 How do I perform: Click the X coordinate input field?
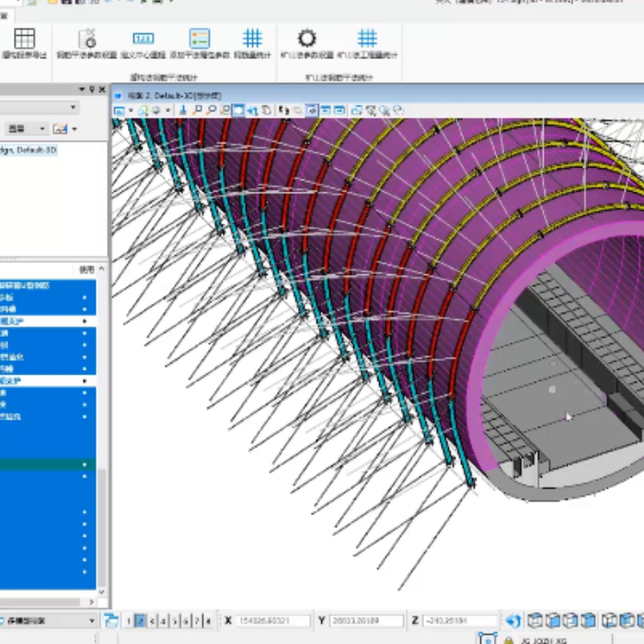pos(274,621)
